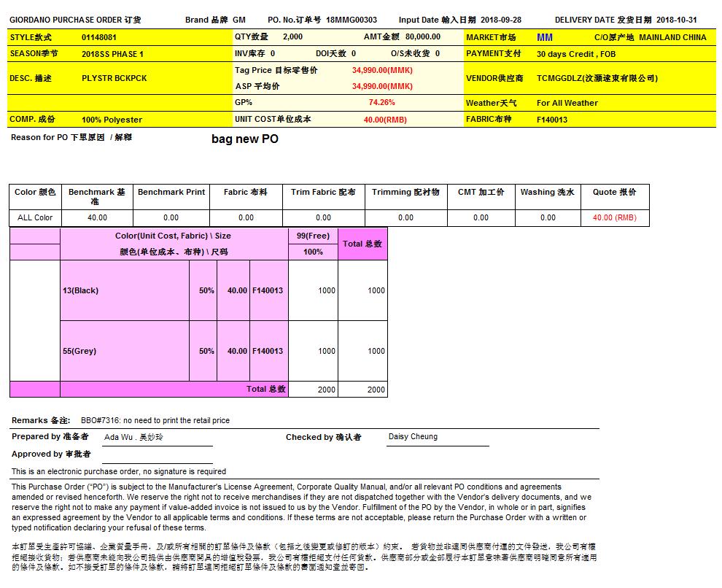The image size is (722, 588).
Task: Click the unit cost 40.00(RMB) in header
Action: [x=385, y=120]
